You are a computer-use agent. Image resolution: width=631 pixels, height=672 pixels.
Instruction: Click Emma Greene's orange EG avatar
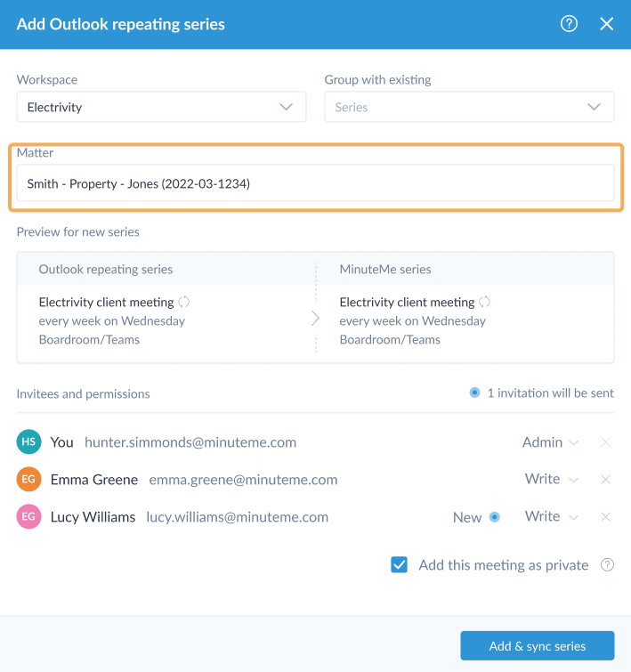28,480
